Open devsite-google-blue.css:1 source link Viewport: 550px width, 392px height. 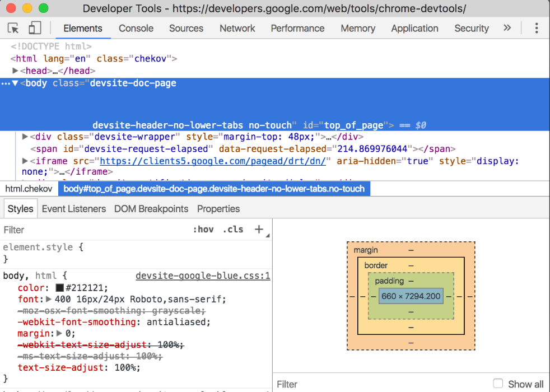(203, 276)
